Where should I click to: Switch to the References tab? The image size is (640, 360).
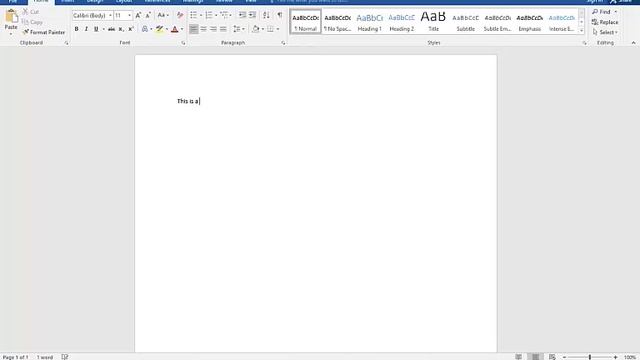coord(157,2)
